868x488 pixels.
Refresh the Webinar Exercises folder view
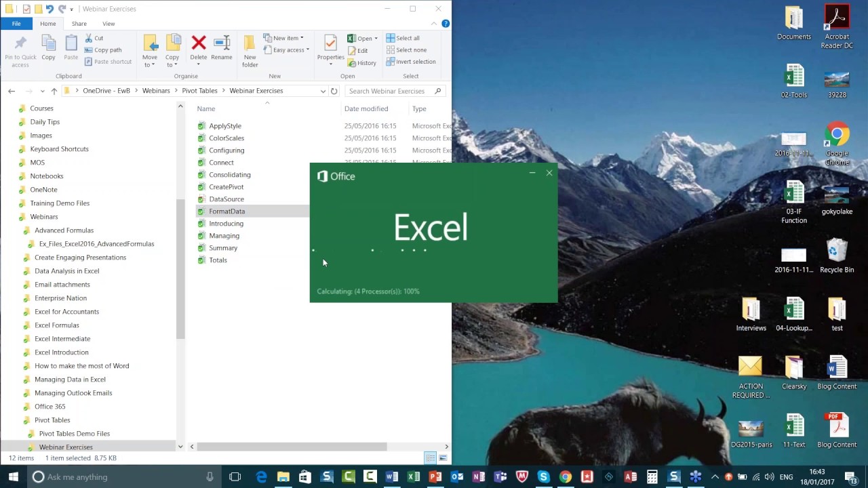point(334,91)
